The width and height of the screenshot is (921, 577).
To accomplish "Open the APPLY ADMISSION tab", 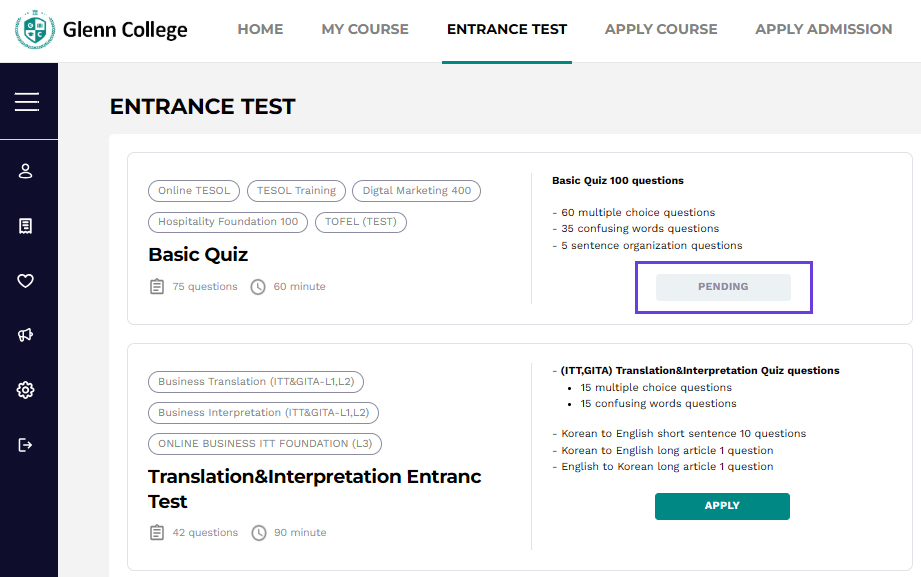I will (823, 30).
